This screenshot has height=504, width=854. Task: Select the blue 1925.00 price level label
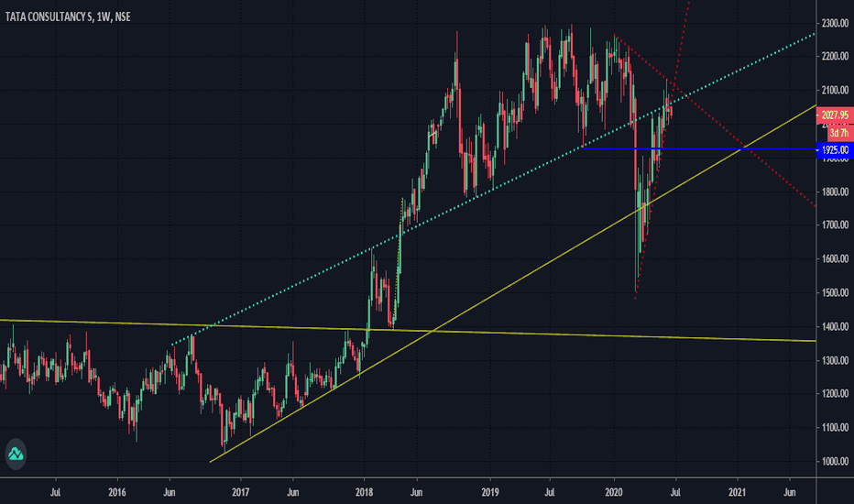point(835,150)
